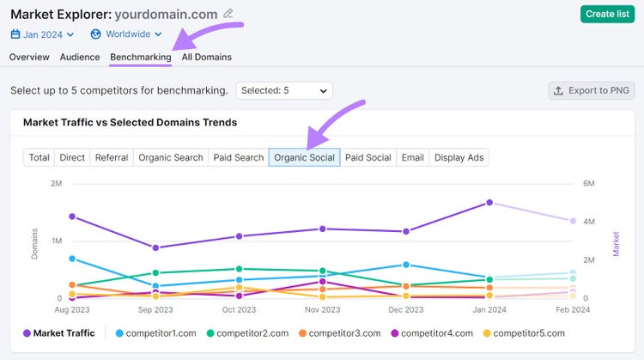Image resolution: width=644 pixels, height=360 pixels.
Task: Click the Nov 2023 x-axis label
Action: pos(322,310)
